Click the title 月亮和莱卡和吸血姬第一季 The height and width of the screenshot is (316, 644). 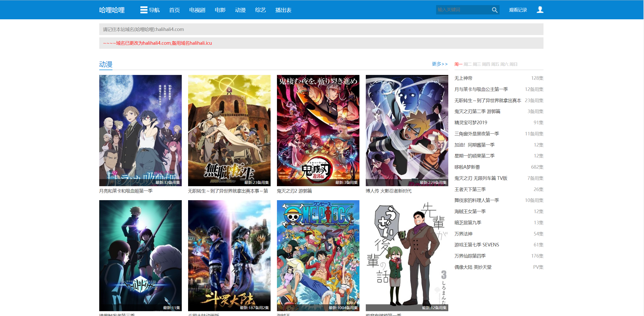[x=126, y=191]
